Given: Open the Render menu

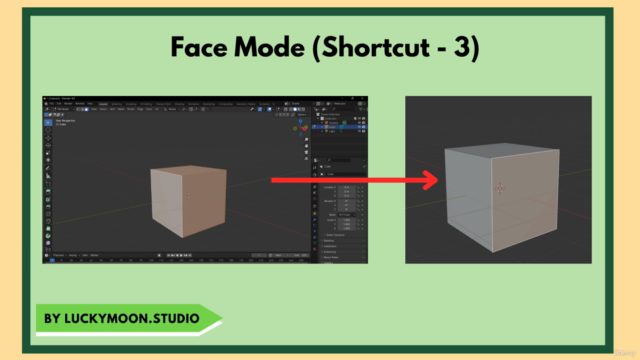Looking at the screenshot, I should (x=68, y=104).
